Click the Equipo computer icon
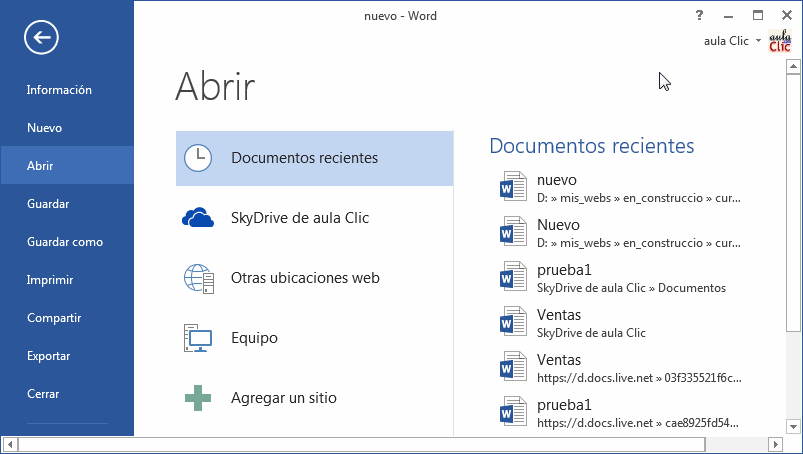Image resolution: width=803 pixels, height=454 pixels. (x=198, y=338)
